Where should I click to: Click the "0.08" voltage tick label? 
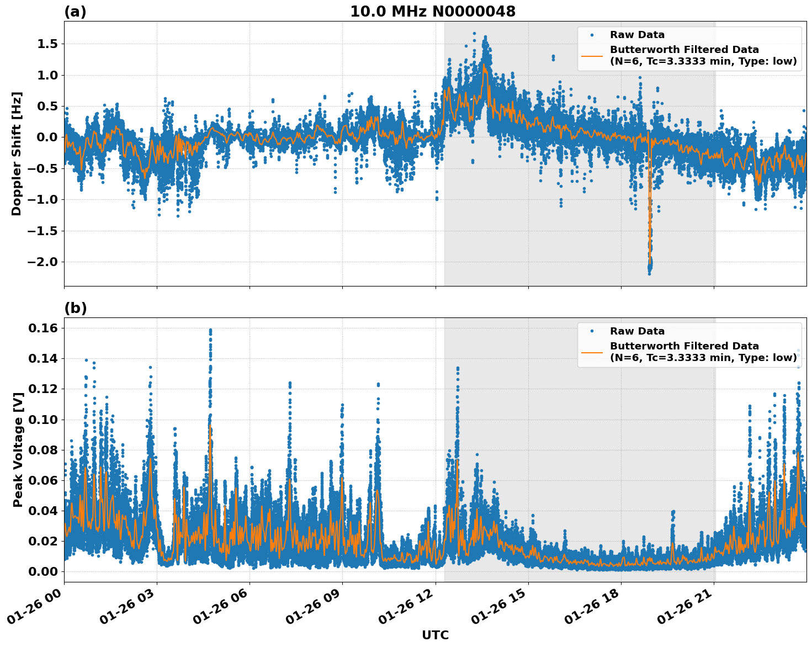coord(44,450)
